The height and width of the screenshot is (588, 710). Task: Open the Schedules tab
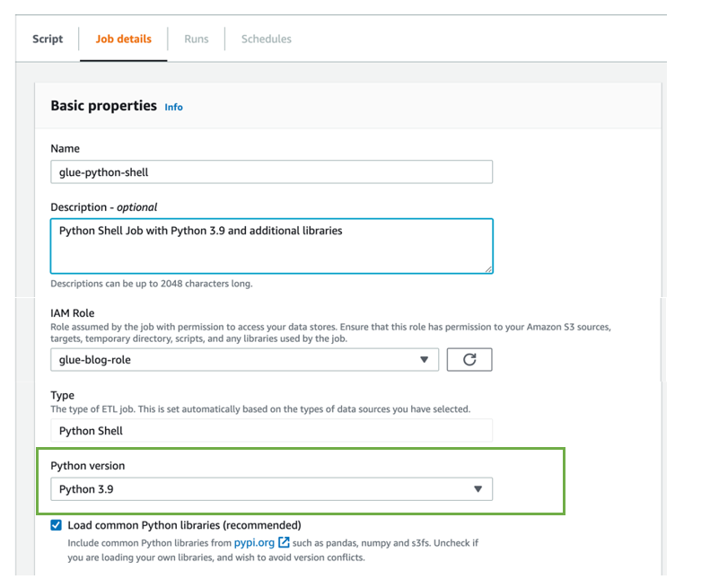click(266, 39)
